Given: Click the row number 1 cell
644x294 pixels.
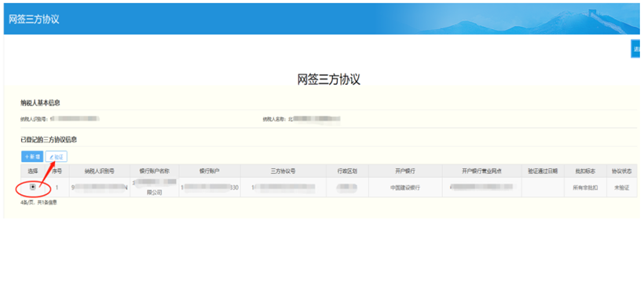Looking at the screenshot, I should tap(57, 188).
